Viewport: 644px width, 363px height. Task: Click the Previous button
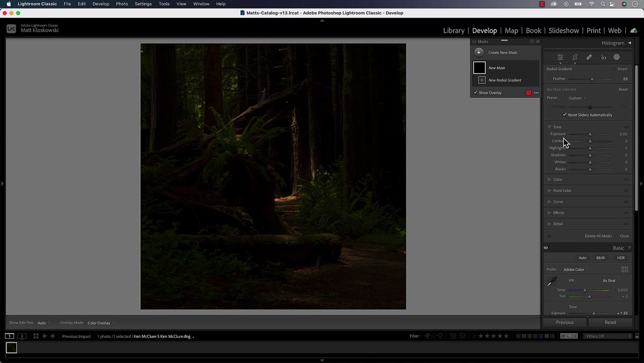click(x=565, y=322)
